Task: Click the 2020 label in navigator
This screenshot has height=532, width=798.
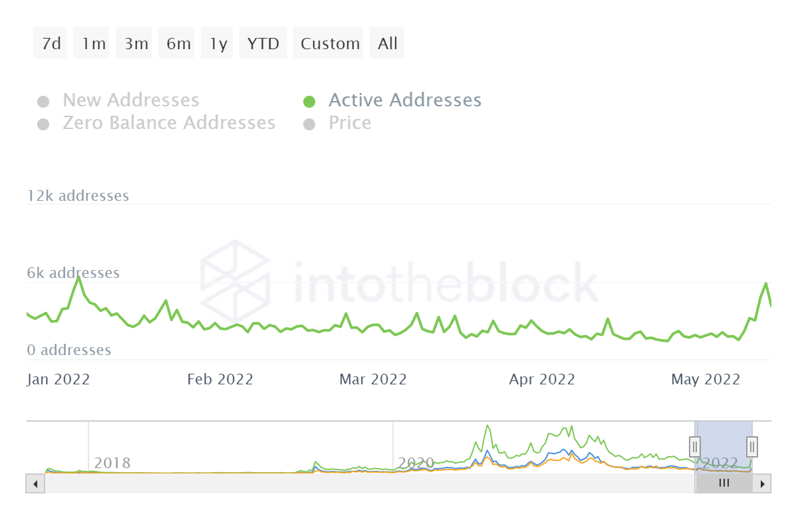Action: click(416, 463)
